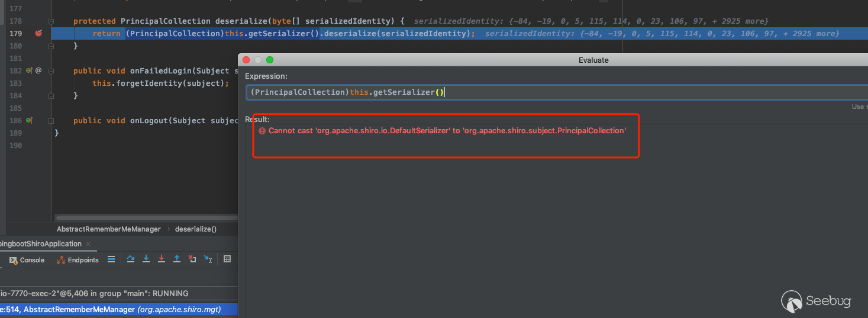The width and height of the screenshot is (868, 318).
Task: Click the Evaluate expression input field
Action: click(x=557, y=92)
